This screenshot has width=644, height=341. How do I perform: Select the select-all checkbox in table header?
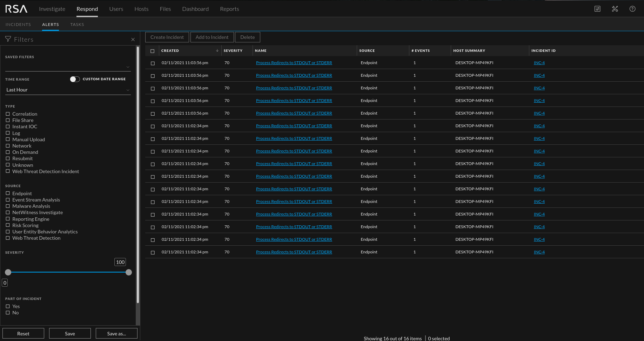pyautogui.click(x=152, y=51)
